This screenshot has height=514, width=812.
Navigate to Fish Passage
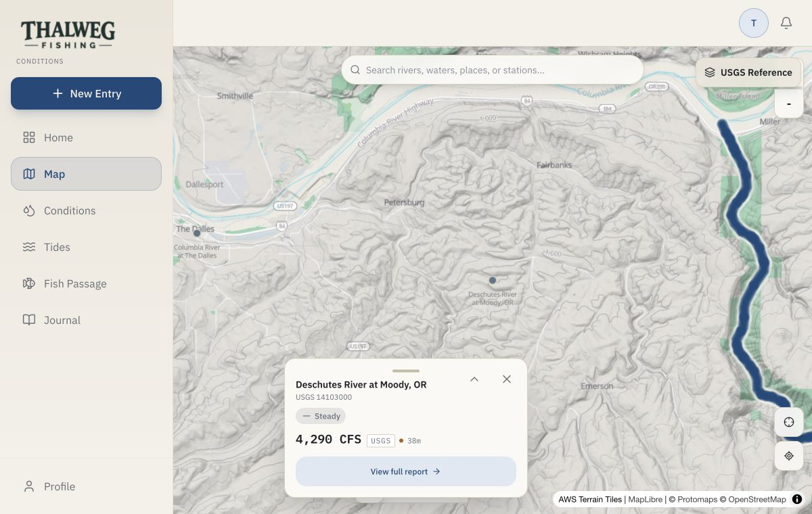86,283
